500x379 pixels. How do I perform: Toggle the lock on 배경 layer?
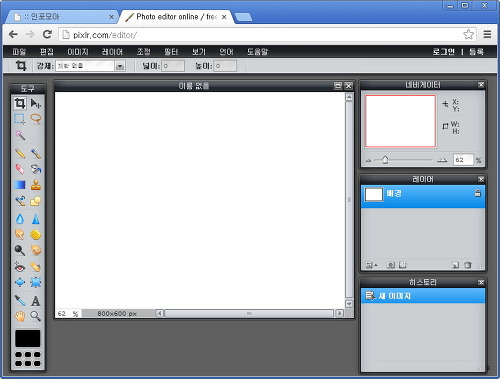[x=478, y=193]
